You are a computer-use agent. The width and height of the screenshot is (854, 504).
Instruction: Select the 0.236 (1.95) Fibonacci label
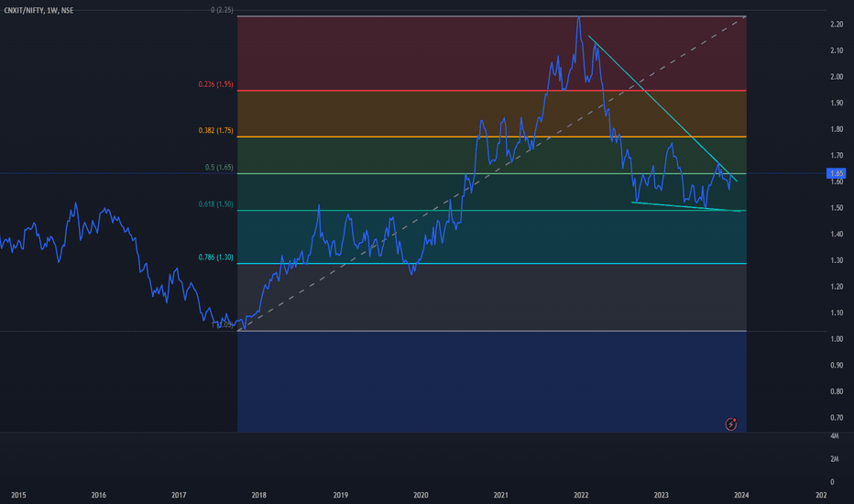click(215, 84)
